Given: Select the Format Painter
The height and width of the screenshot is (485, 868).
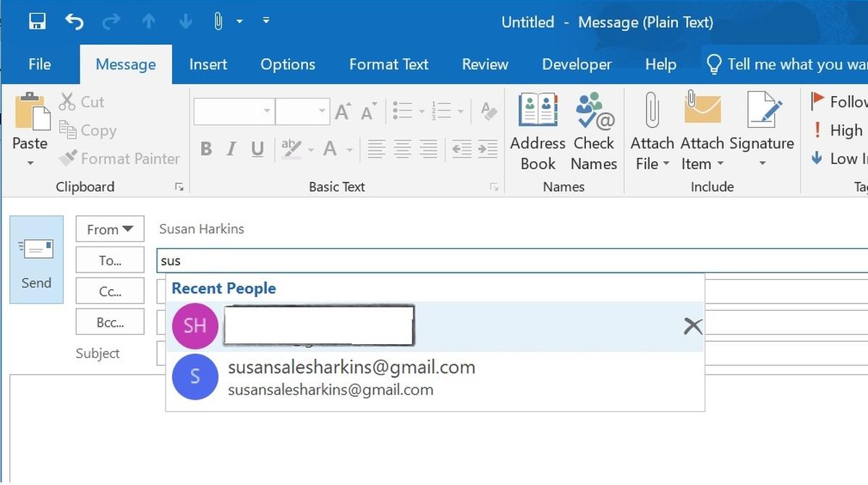Looking at the screenshot, I should (x=119, y=158).
